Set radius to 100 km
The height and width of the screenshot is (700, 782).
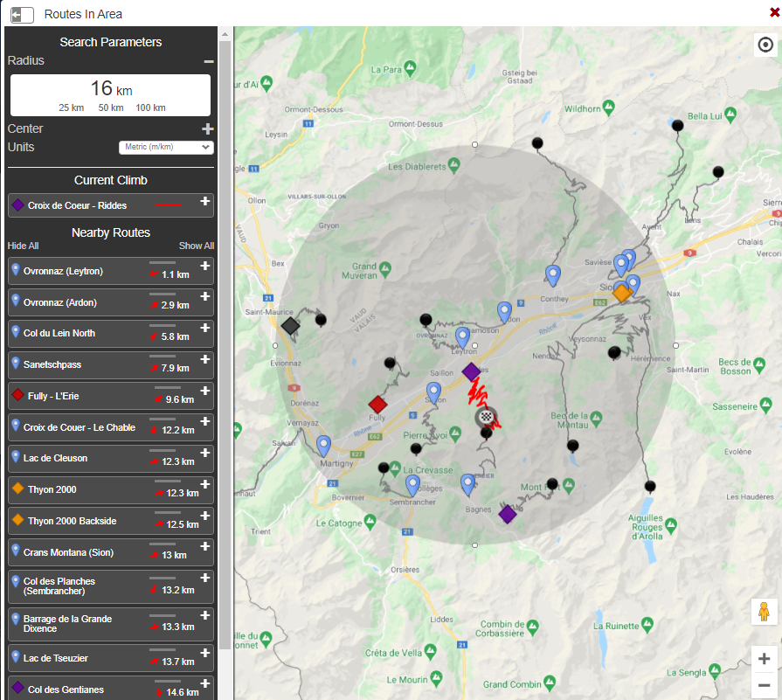[150, 107]
